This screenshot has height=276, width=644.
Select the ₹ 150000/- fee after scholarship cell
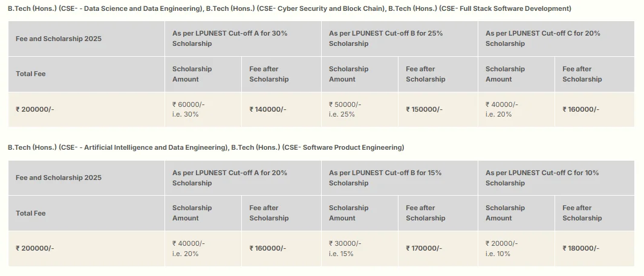pos(438,109)
